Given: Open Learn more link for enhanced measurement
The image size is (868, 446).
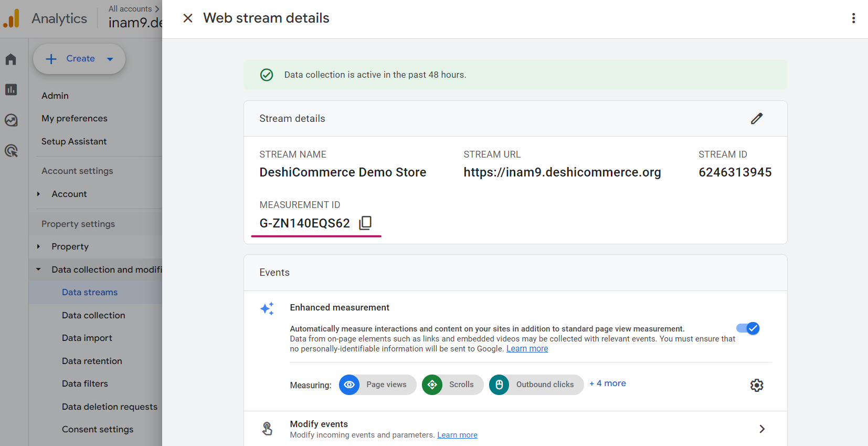Looking at the screenshot, I should click(x=527, y=349).
